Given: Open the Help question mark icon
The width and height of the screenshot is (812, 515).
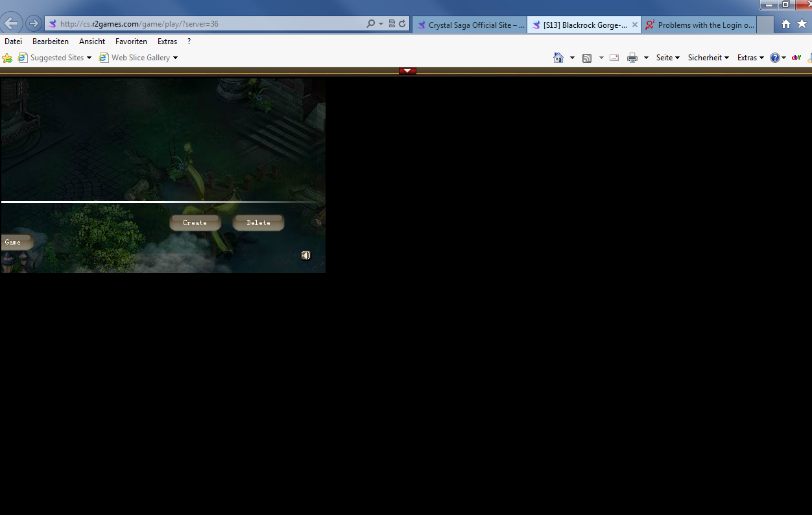Looking at the screenshot, I should tap(774, 58).
